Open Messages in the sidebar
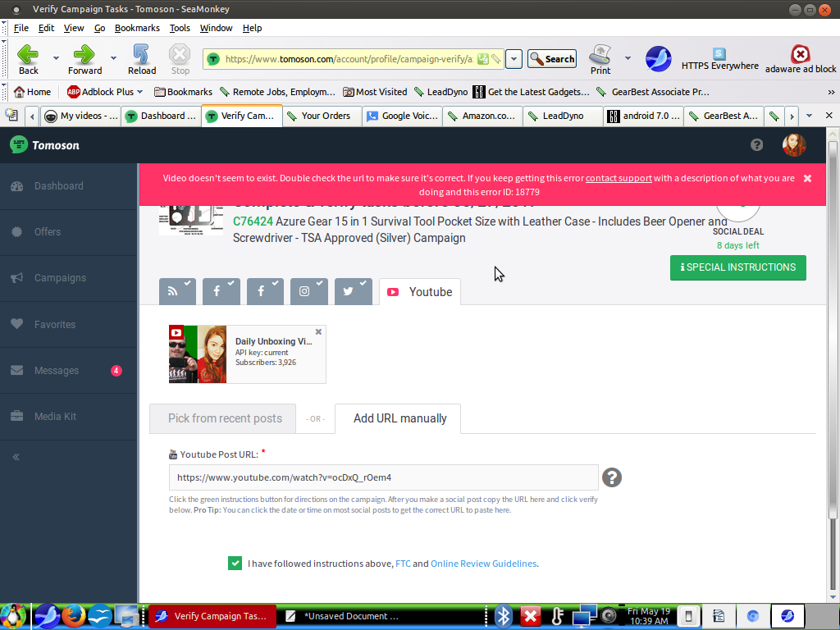 pos(69,370)
